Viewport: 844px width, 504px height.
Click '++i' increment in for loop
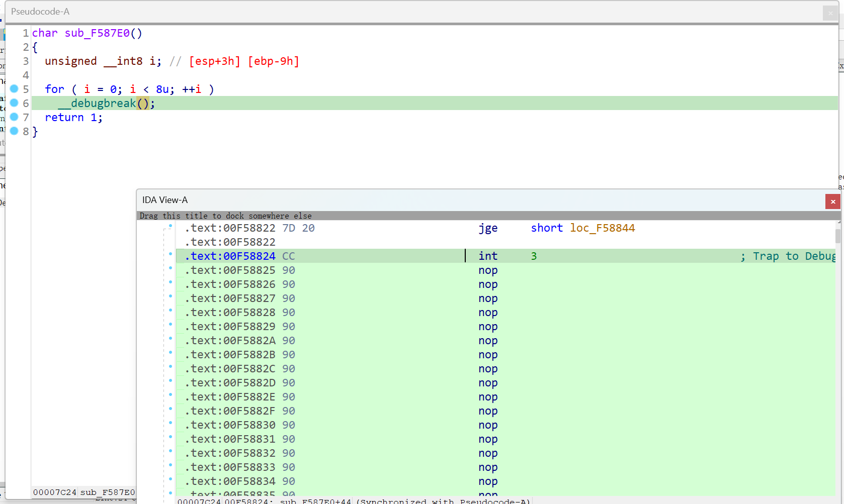192,89
